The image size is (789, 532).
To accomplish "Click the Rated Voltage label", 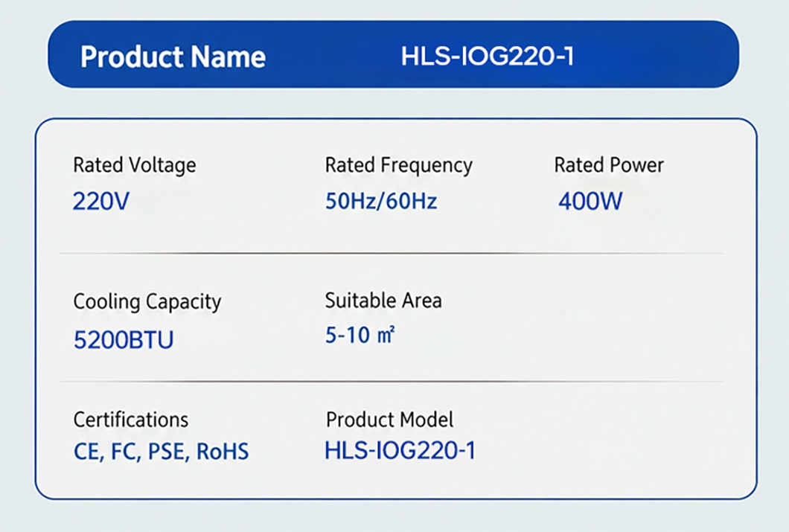I will [x=134, y=165].
